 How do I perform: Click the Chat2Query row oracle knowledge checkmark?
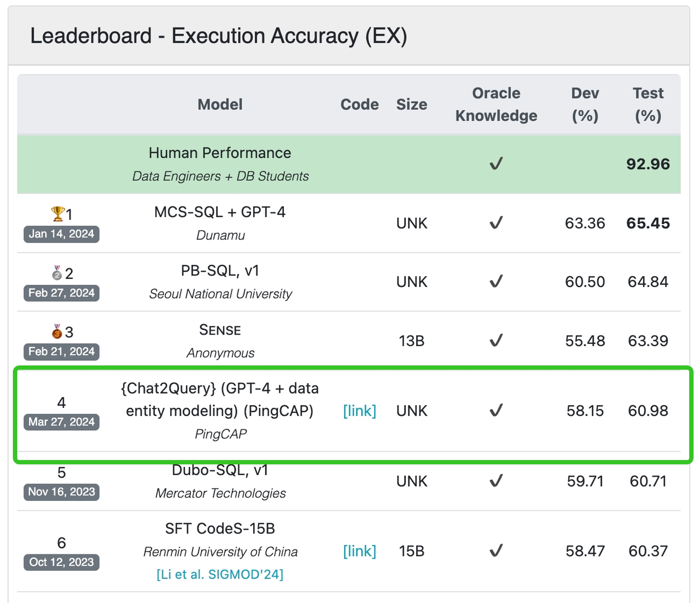click(x=496, y=411)
